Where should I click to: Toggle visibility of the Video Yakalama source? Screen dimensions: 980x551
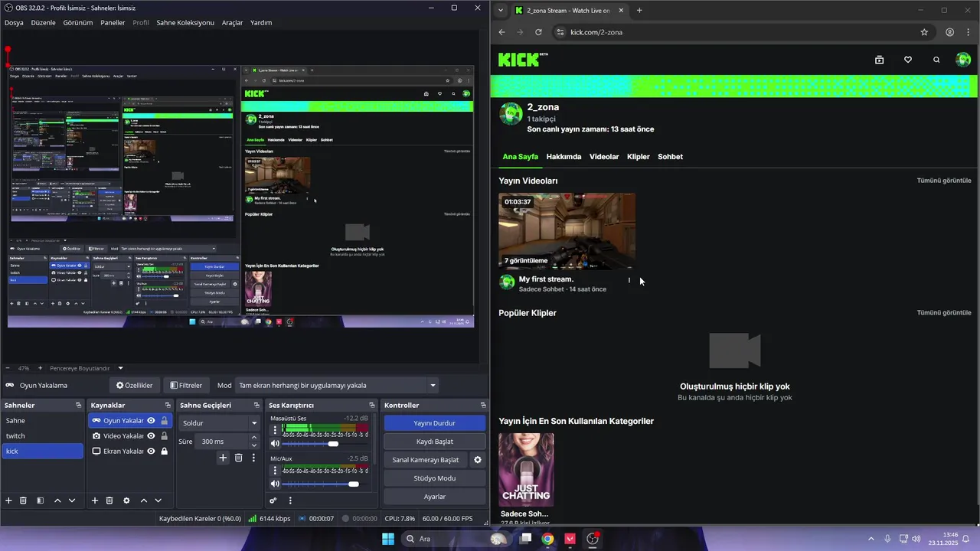(152, 435)
